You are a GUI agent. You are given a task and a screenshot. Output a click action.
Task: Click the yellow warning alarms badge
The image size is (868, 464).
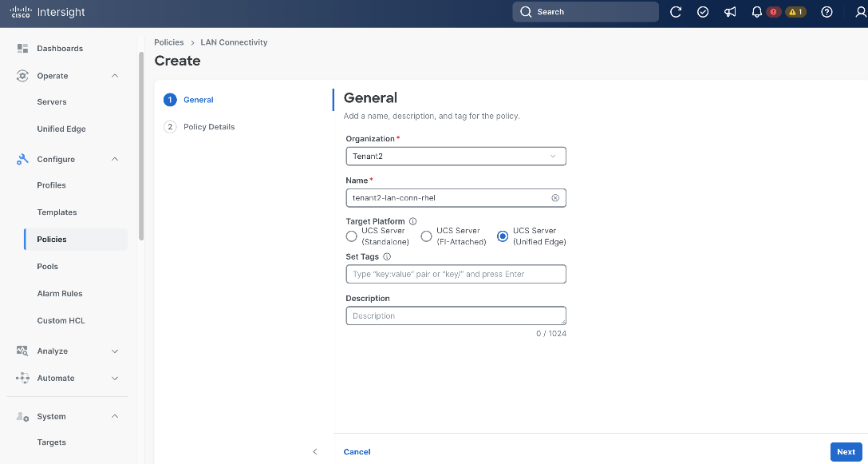pyautogui.click(x=795, y=12)
